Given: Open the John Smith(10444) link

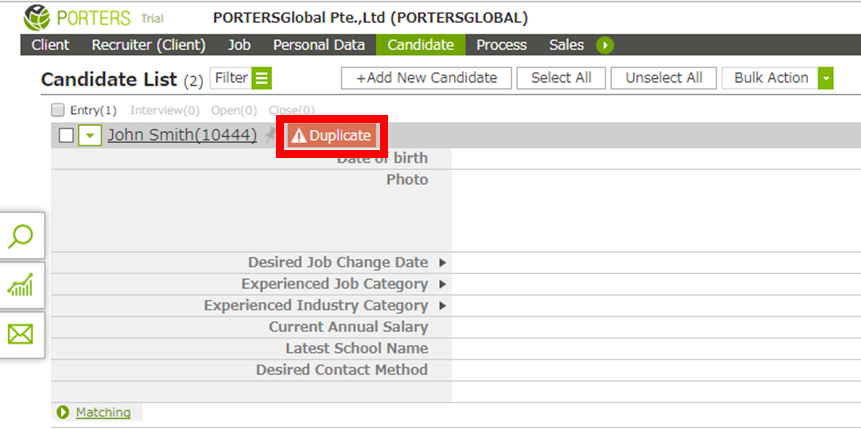Looking at the screenshot, I should [182, 135].
